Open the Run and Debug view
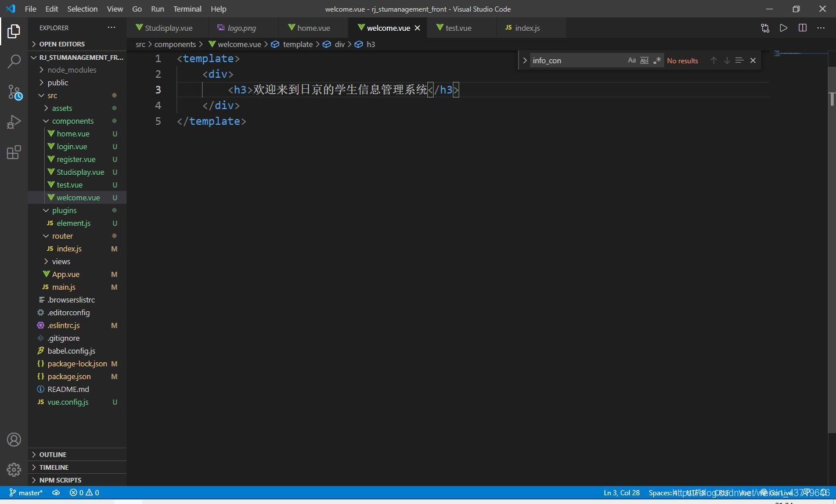 click(14, 122)
